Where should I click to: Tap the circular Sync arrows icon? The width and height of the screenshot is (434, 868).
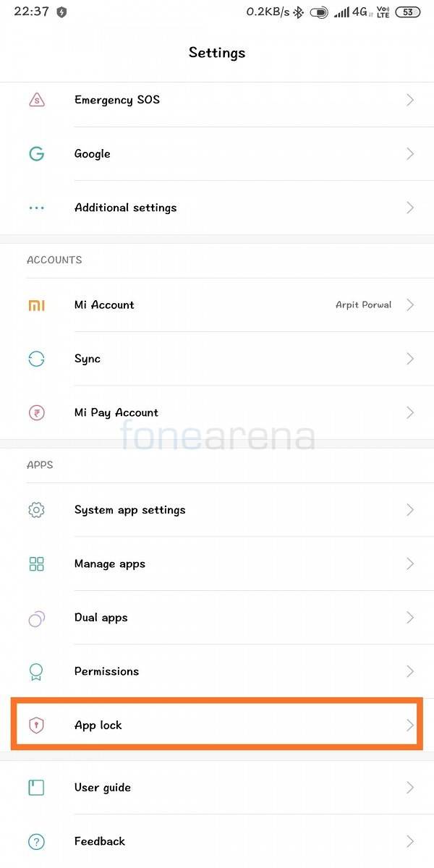coord(36,359)
